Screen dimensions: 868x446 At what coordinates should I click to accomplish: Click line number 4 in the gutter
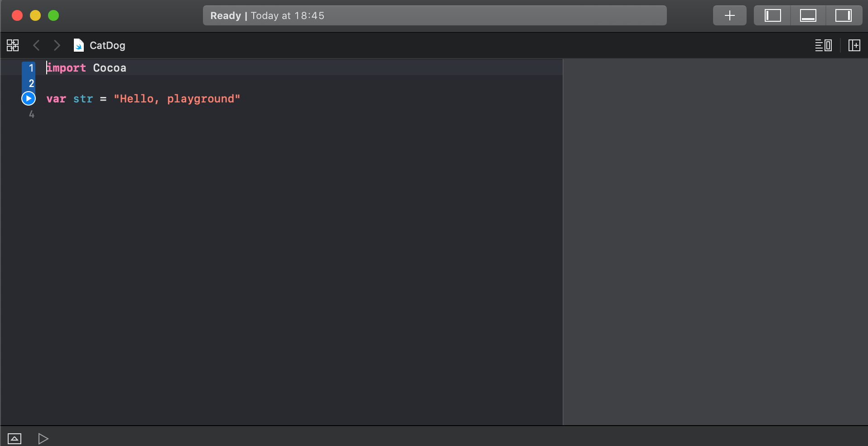point(31,114)
